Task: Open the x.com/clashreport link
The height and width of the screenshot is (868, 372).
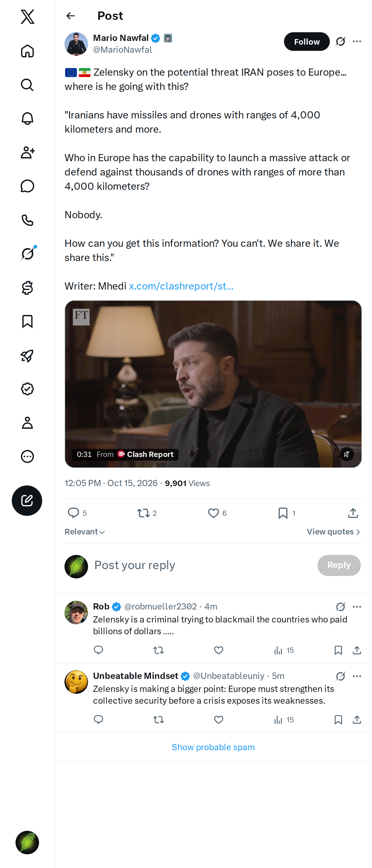Action: (181, 286)
